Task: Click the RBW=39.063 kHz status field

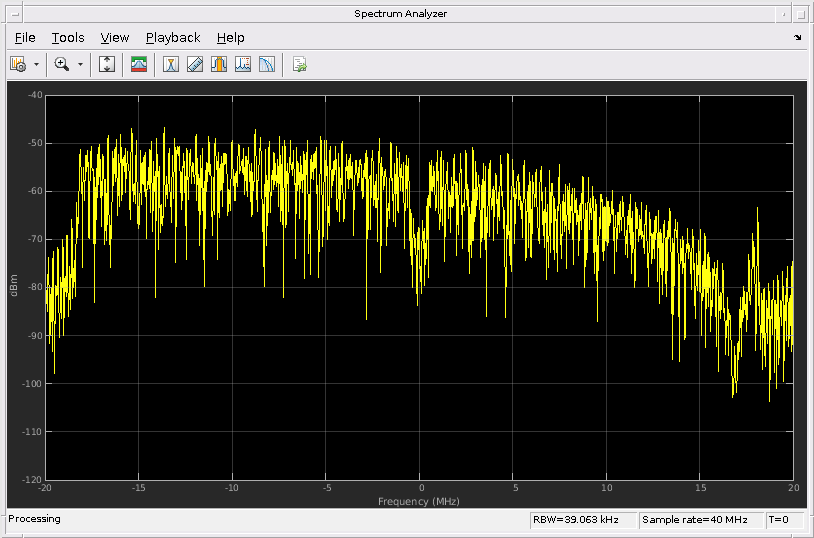Action: pos(582,520)
